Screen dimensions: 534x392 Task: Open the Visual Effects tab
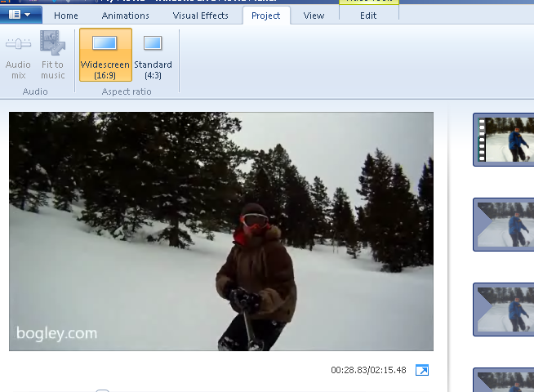point(200,16)
